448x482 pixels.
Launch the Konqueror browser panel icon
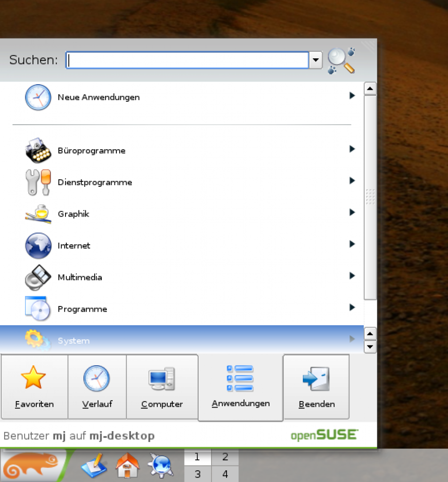tap(161, 466)
